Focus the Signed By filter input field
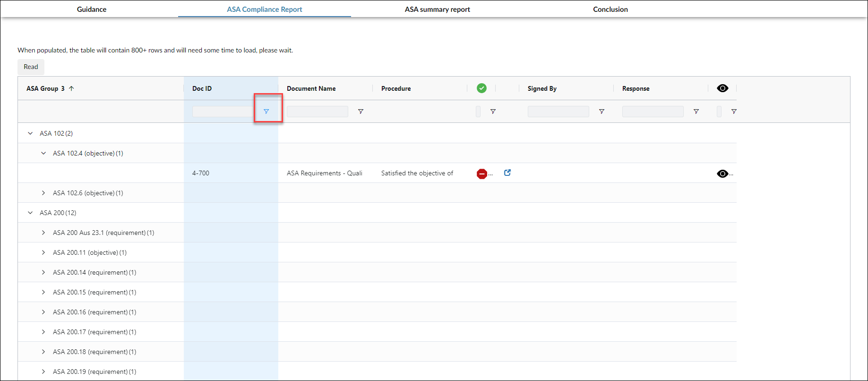The width and height of the screenshot is (868, 381). point(559,112)
